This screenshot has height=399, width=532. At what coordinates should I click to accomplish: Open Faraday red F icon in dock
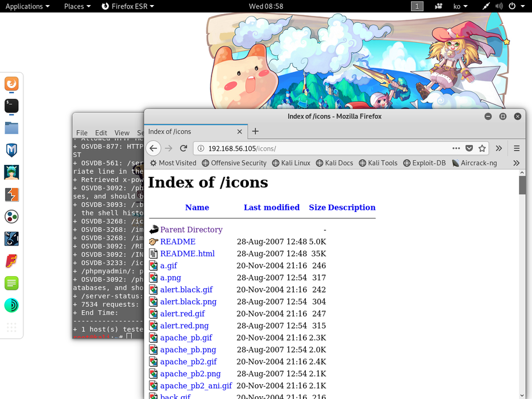pos(11,261)
